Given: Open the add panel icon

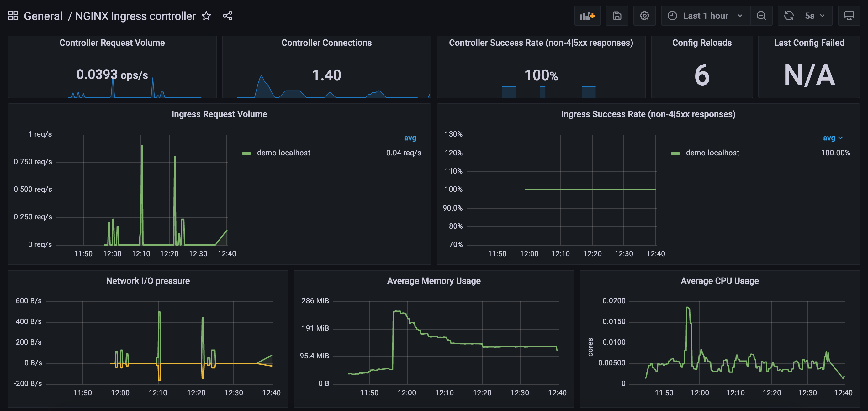Looking at the screenshot, I should point(588,15).
